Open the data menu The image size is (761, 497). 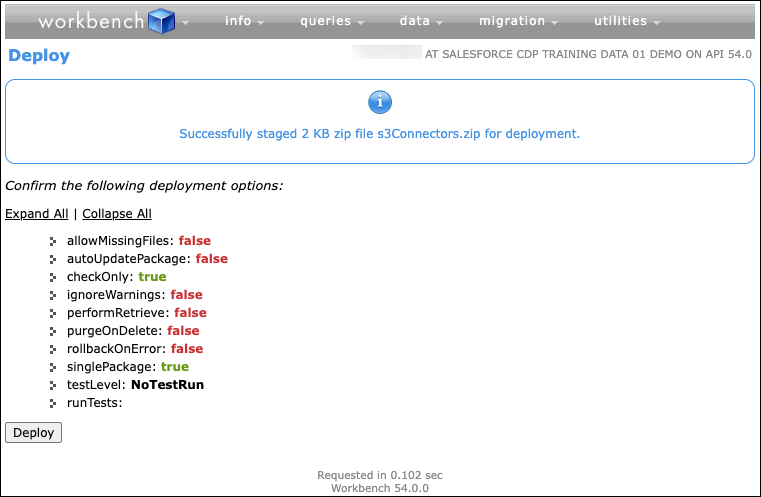421,21
